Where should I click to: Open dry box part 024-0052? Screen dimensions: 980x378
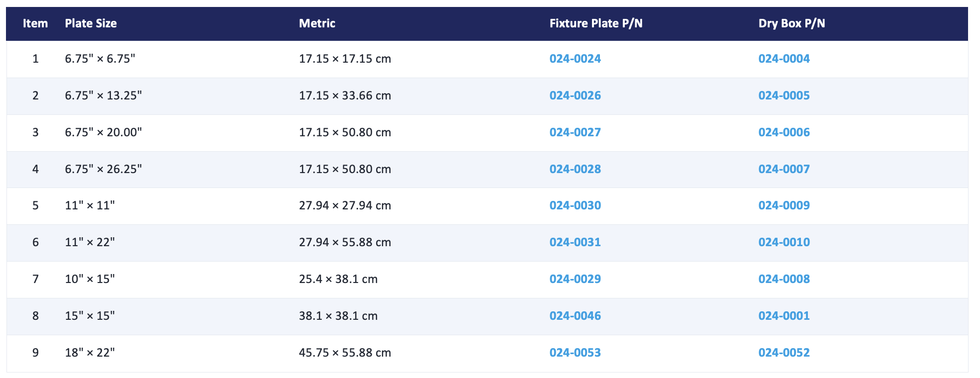click(x=784, y=353)
